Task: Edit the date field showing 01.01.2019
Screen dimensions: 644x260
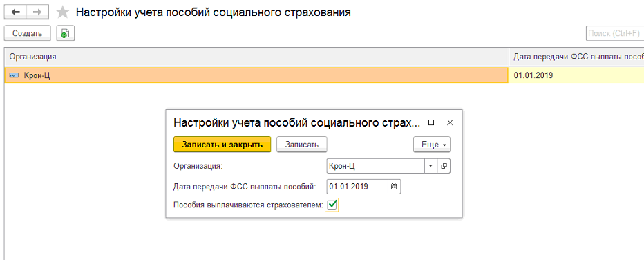Action: [357, 187]
